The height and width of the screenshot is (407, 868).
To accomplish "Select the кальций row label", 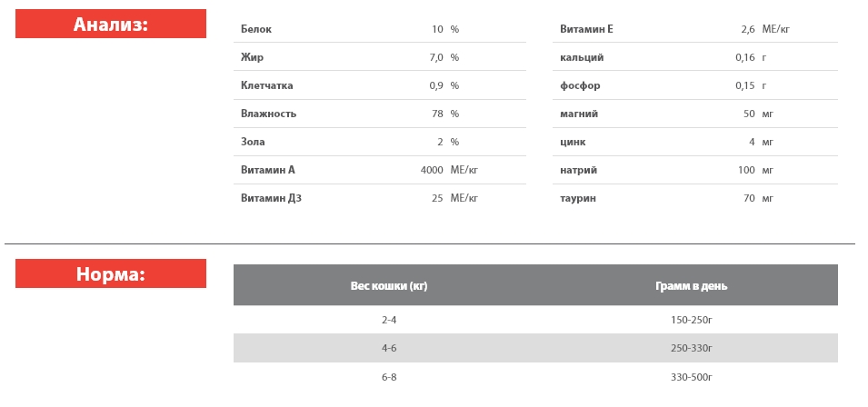I will [x=582, y=57].
